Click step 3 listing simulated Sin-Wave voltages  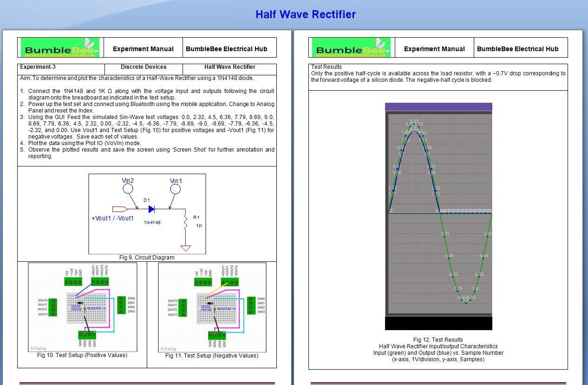click(147, 127)
